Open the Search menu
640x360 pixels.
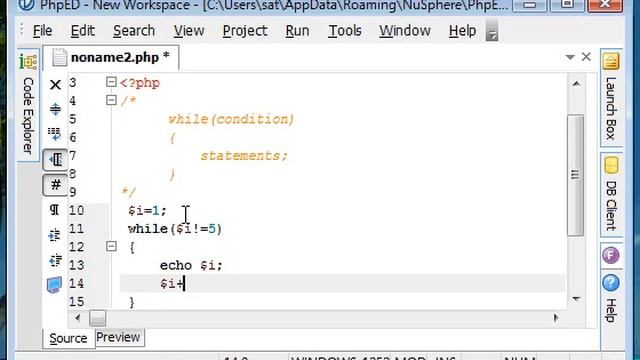tap(134, 31)
